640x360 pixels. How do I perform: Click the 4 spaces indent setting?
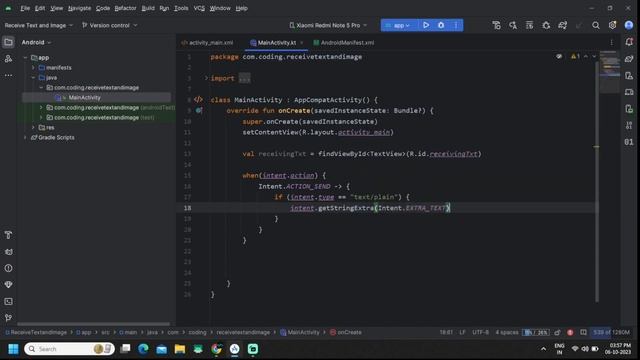click(507, 332)
